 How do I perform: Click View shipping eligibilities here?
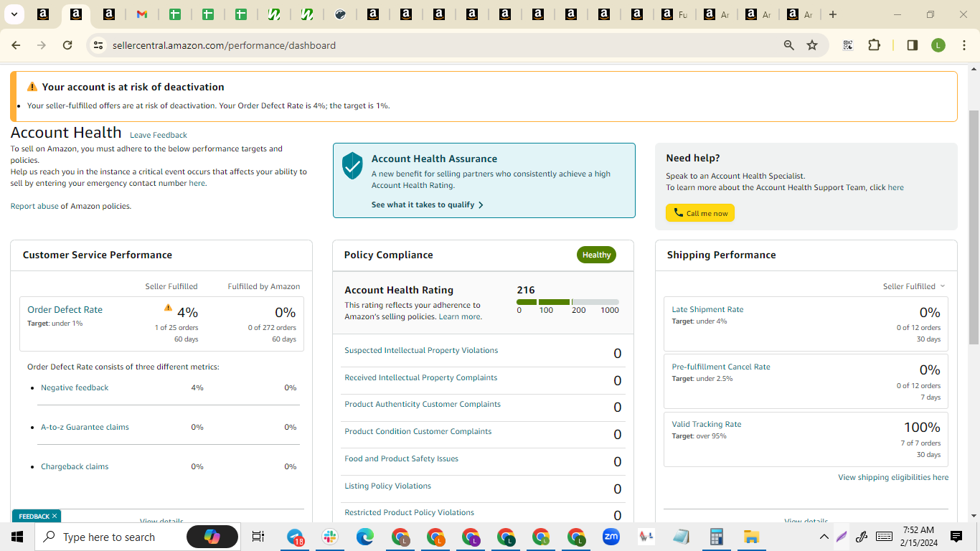click(893, 477)
